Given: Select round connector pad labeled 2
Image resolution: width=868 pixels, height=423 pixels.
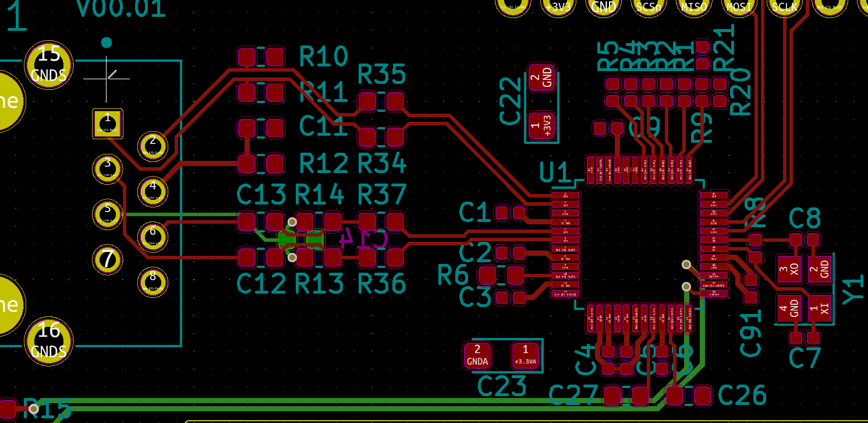Looking at the screenshot, I should pos(153,146).
